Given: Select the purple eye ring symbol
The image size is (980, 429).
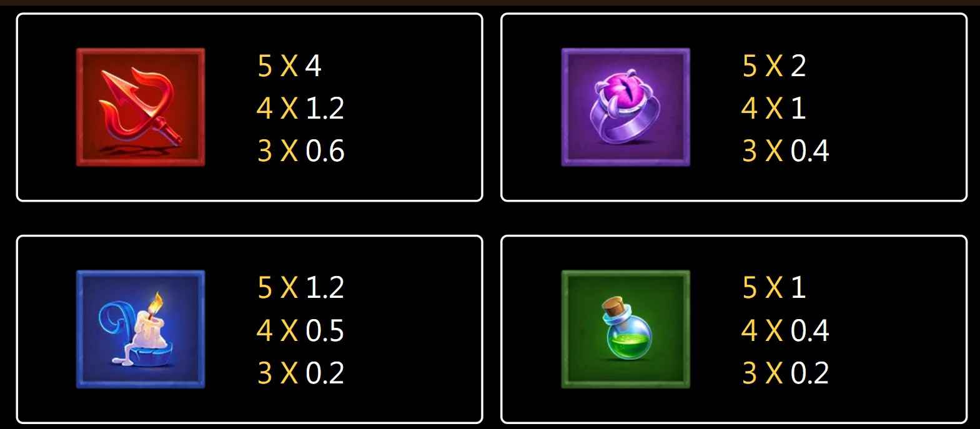Looking at the screenshot, I should pyautogui.click(x=626, y=107).
